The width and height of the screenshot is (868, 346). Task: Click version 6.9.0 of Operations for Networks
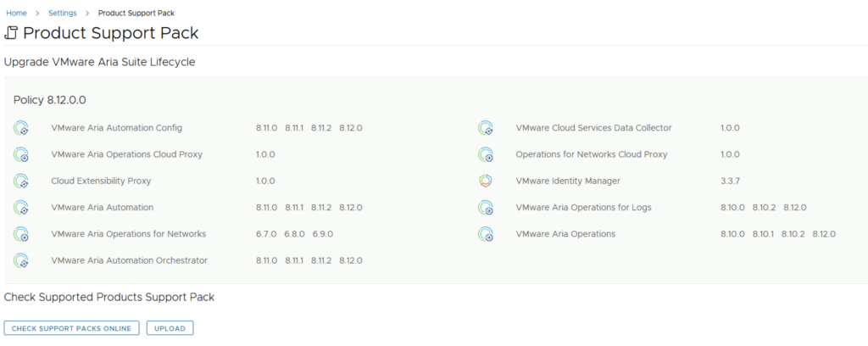(323, 234)
